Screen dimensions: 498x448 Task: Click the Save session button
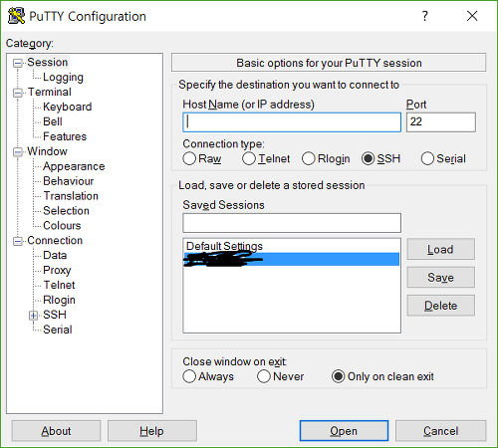[440, 277]
